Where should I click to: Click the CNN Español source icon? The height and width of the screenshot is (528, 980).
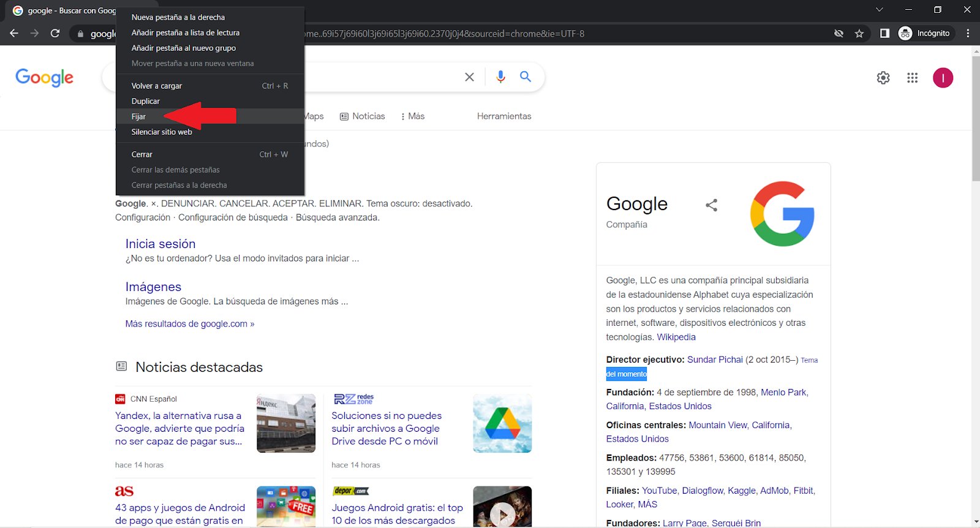point(120,399)
